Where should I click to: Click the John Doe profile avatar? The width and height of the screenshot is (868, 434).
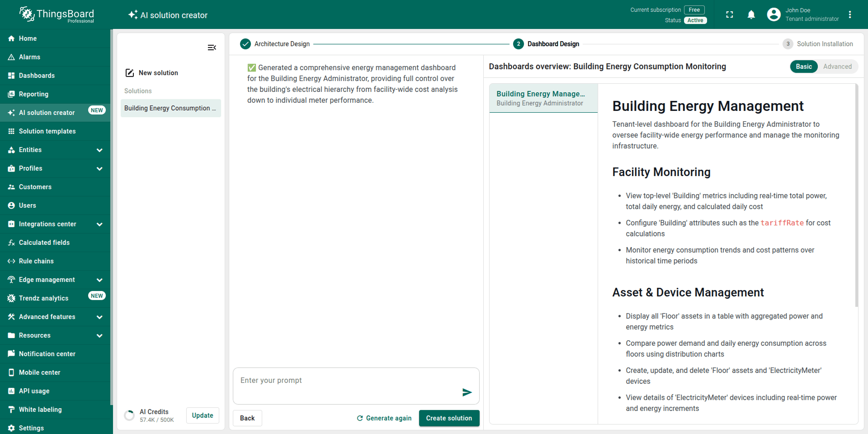point(774,15)
